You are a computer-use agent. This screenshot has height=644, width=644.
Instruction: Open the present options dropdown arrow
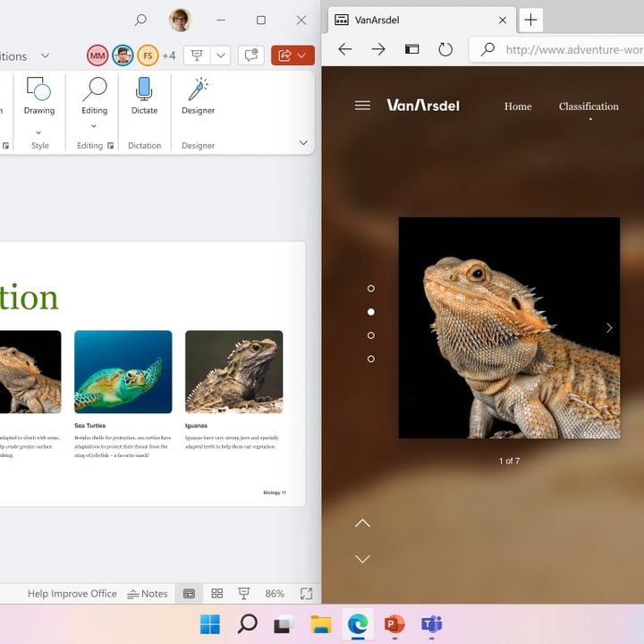tap(221, 55)
